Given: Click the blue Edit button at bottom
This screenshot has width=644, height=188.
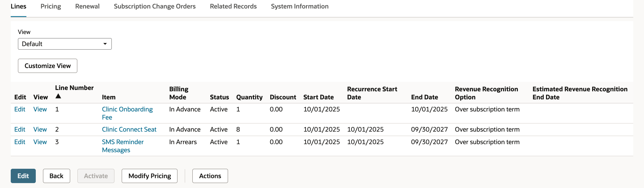Looking at the screenshot, I should [x=23, y=176].
